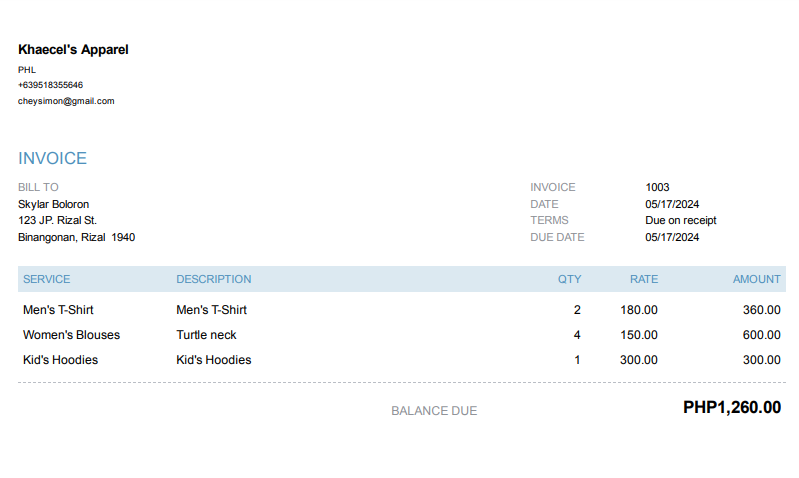Click the Due on receipt terms value
This screenshot has width=799, height=478.
pyautogui.click(x=681, y=220)
